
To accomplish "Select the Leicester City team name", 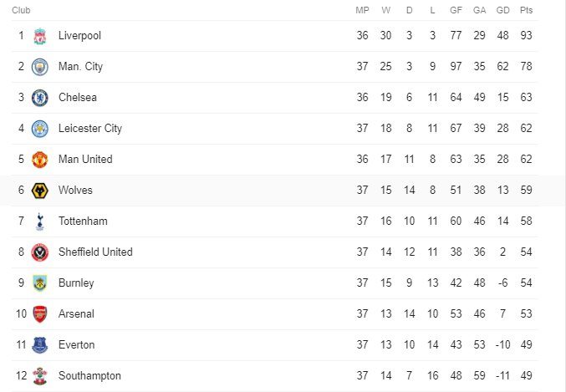I will click(90, 129).
